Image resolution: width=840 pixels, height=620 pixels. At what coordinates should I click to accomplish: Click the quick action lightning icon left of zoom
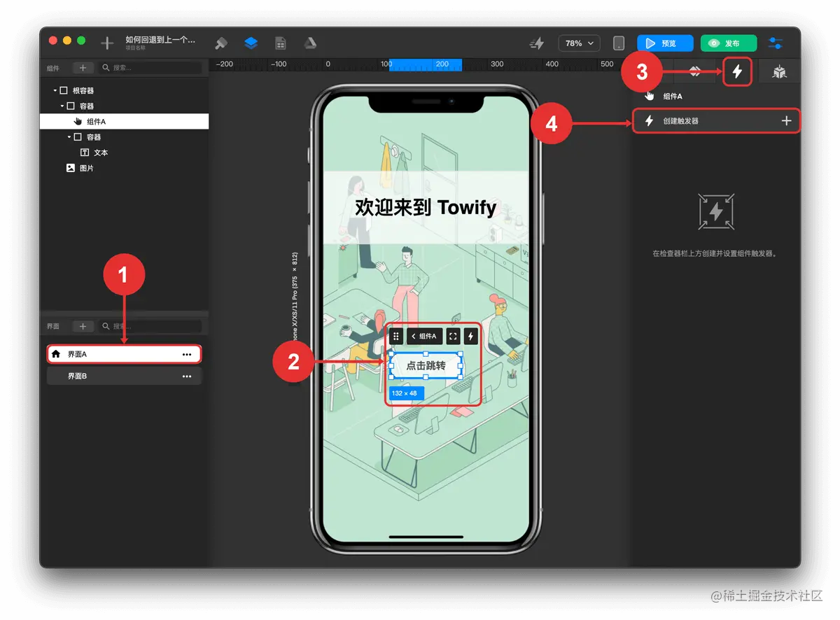pos(537,43)
